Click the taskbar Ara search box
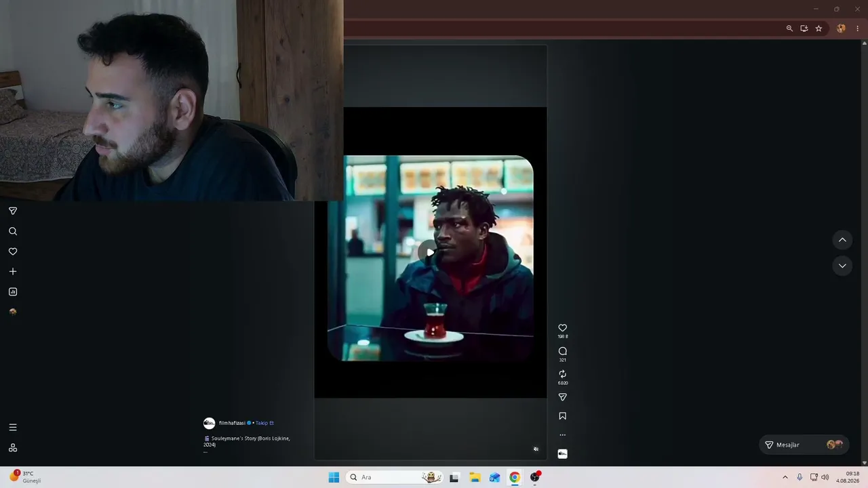Image resolution: width=868 pixels, height=488 pixels. point(395,477)
